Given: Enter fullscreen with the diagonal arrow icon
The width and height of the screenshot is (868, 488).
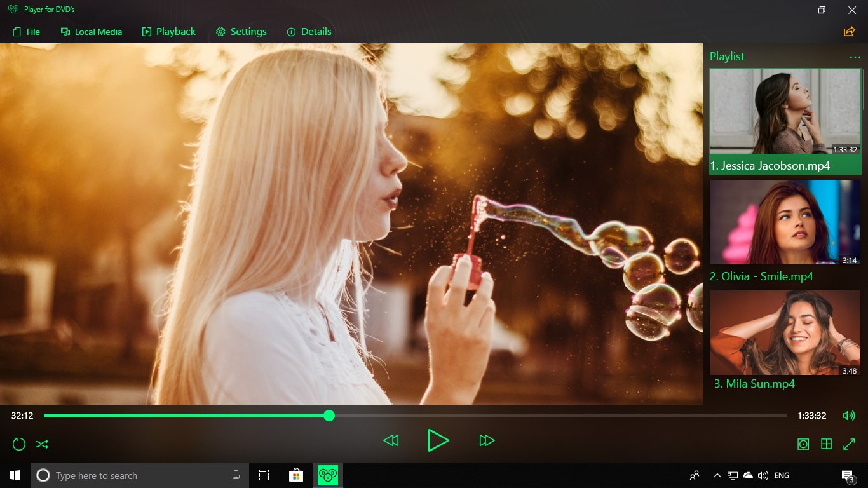Looking at the screenshot, I should point(850,444).
